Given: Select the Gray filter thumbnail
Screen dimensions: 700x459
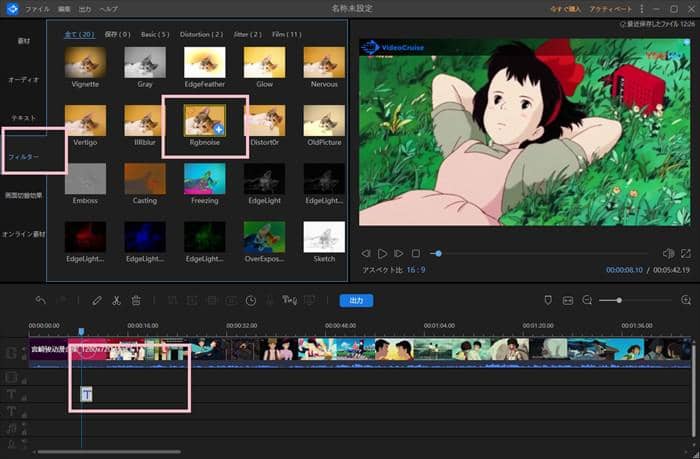Looking at the screenshot, I should point(145,63).
